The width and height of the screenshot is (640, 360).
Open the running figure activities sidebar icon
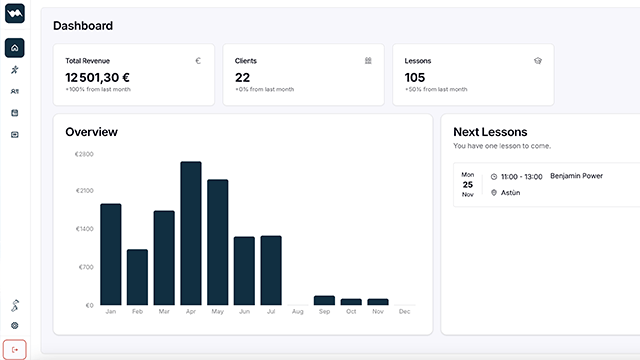pyautogui.click(x=15, y=70)
